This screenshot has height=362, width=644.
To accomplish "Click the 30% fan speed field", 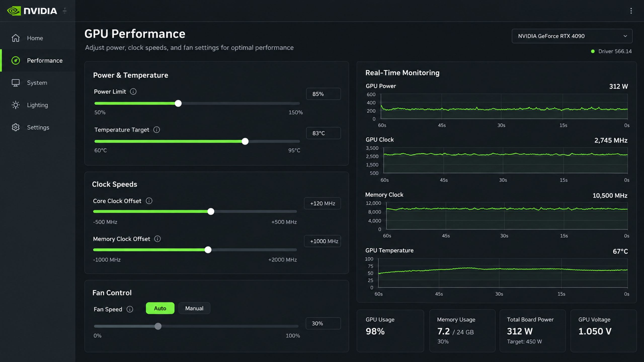I will [323, 323].
